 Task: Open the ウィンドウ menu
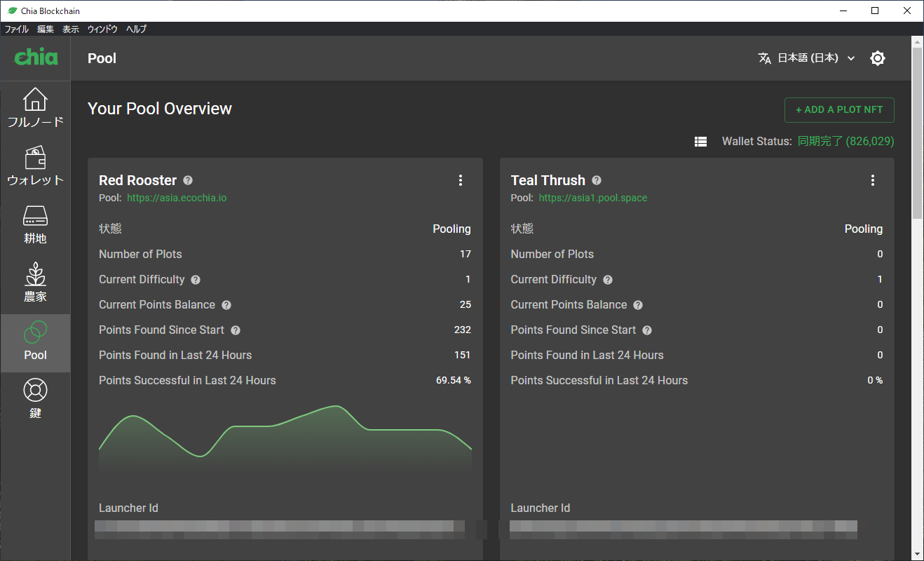point(103,29)
